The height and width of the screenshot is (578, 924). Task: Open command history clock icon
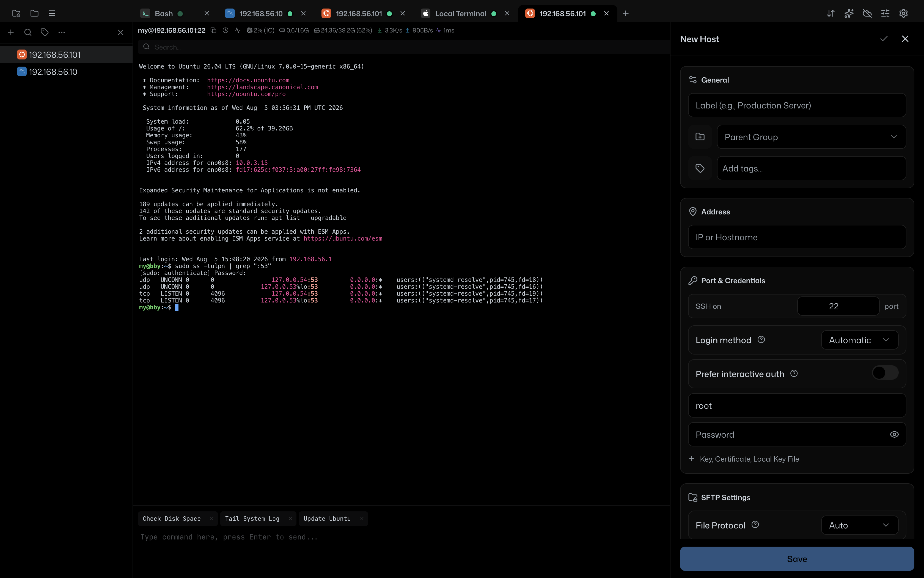[x=226, y=30]
